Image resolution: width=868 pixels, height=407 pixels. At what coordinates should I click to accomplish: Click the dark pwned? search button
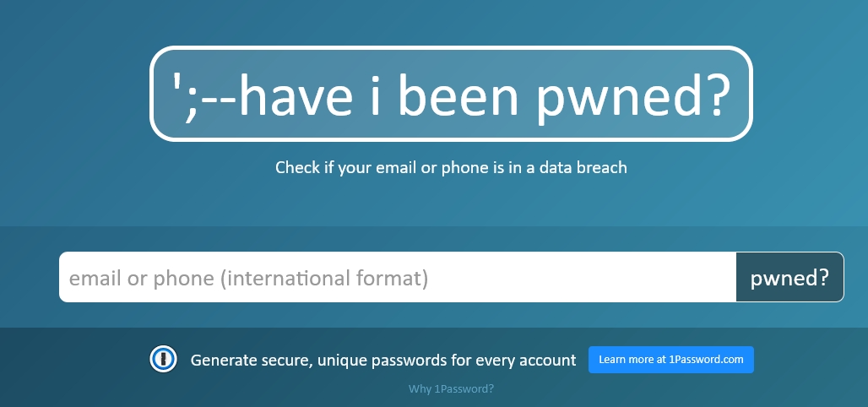tap(790, 277)
